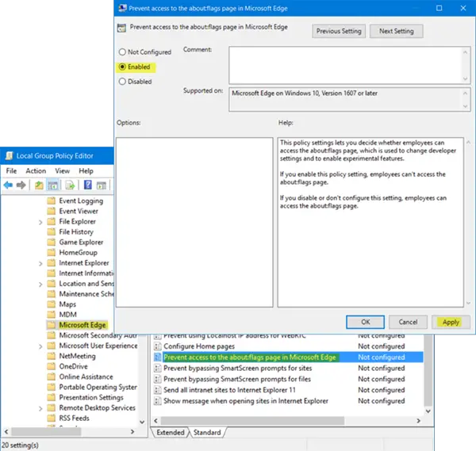Open the Action menu
476x451 pixels.
pyautogui.click(x=36, y=170)
